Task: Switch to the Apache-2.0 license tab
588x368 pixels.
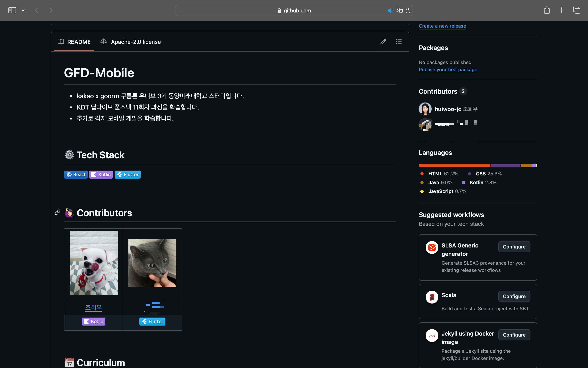Action: pyautogui.click(x=131, y=42)
